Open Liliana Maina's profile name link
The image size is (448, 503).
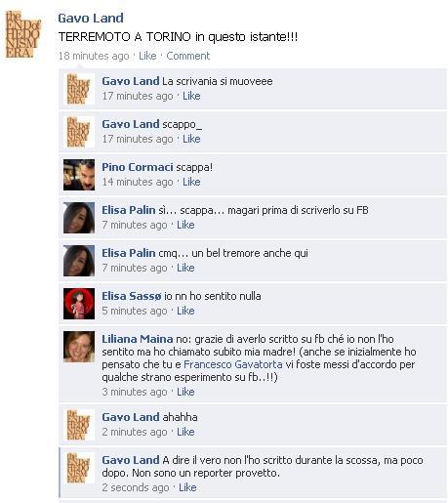tap(138, 339)
